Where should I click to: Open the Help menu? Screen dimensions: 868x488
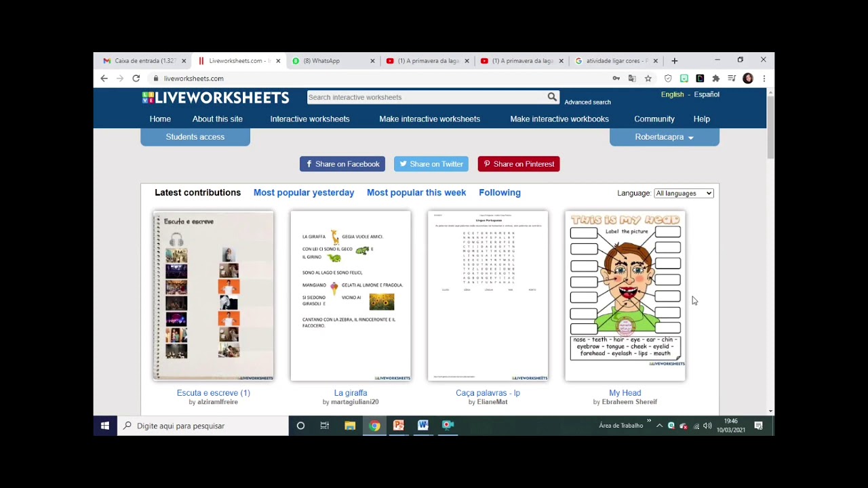[x=701, y=119]
